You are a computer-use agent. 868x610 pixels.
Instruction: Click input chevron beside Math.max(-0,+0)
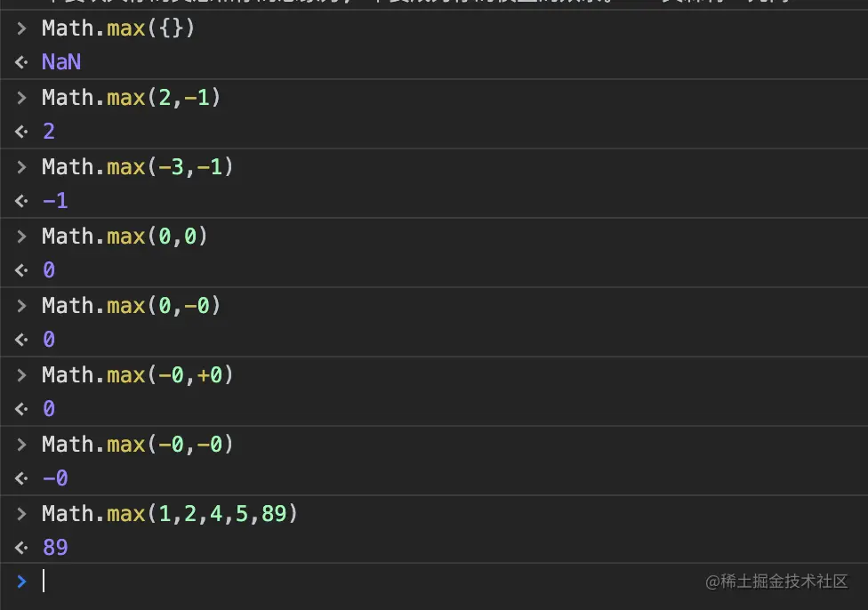(x=21, y=374)
